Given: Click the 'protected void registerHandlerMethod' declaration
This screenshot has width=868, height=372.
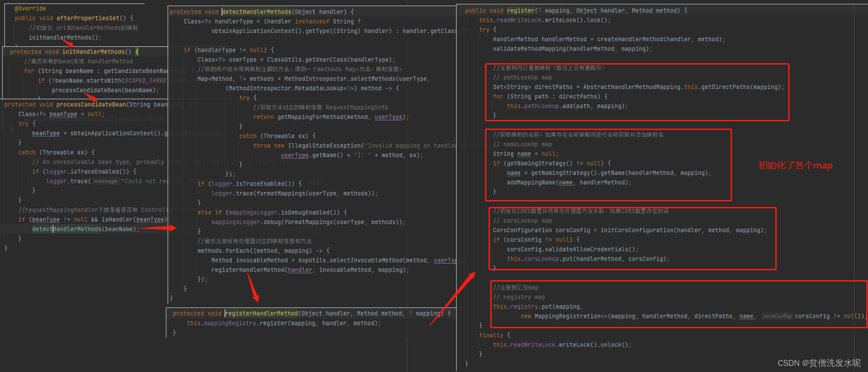Looking at the screenshot, I should click(x=311, y=314).
